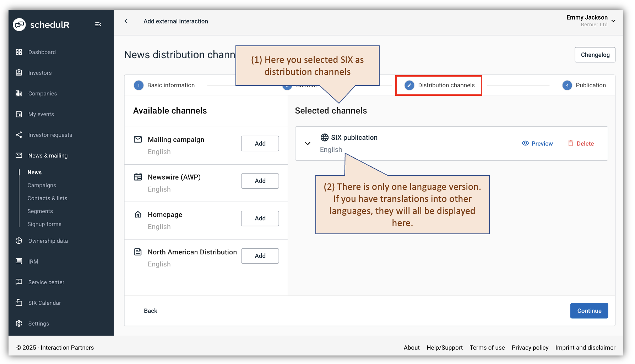Open the Dashboard from the sidebar
Screen dimensions: 635x364
tap(42, 52)
